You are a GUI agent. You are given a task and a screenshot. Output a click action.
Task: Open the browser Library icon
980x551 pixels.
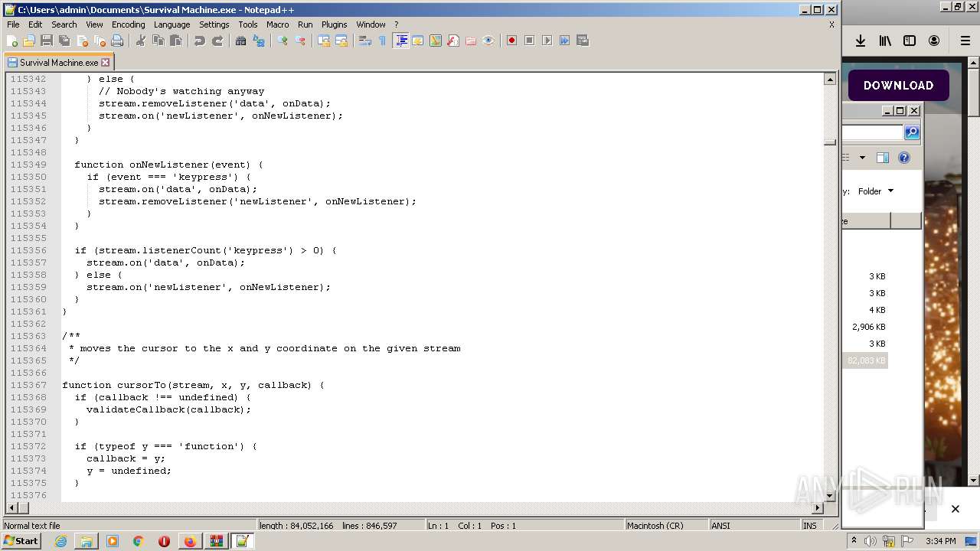885,41
